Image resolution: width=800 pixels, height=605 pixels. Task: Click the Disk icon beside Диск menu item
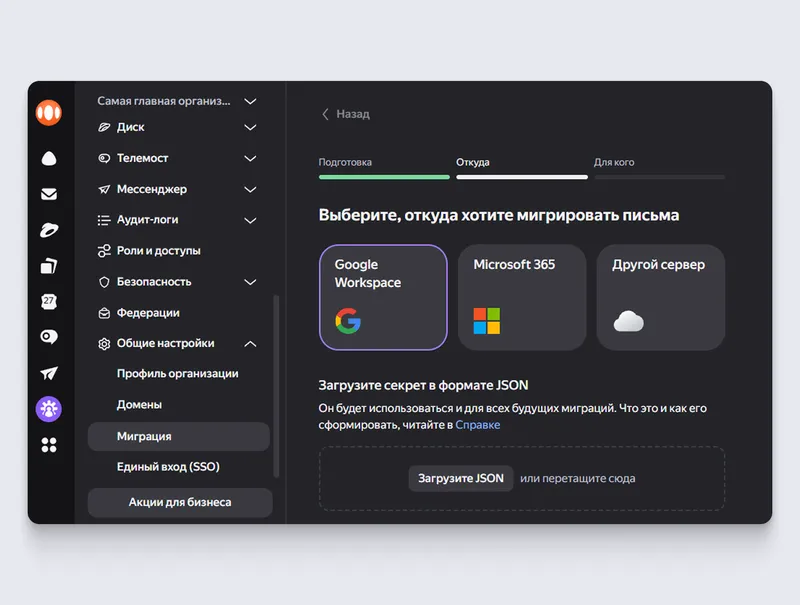pyautogui.click(x=104, y=127)
